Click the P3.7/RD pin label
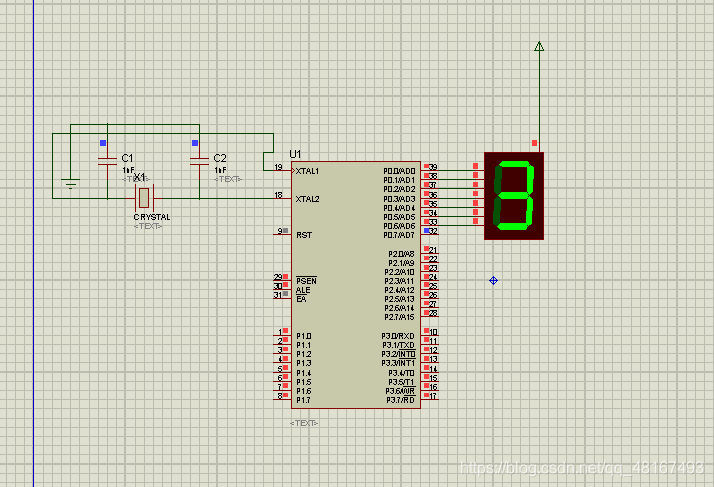Image resolution: width=714 pixels, height=487 pixels. click(401, 400)
